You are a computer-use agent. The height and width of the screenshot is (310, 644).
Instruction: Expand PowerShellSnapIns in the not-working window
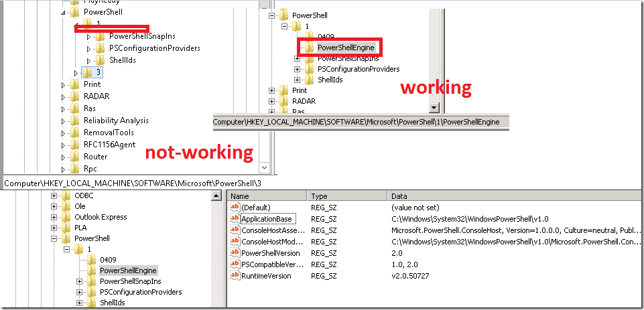88,37
